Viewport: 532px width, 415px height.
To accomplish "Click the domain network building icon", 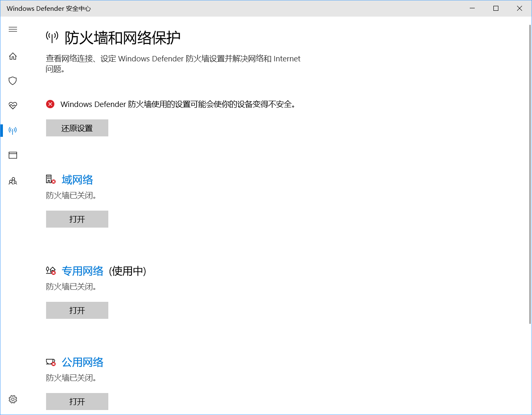I will coord(50,179).
